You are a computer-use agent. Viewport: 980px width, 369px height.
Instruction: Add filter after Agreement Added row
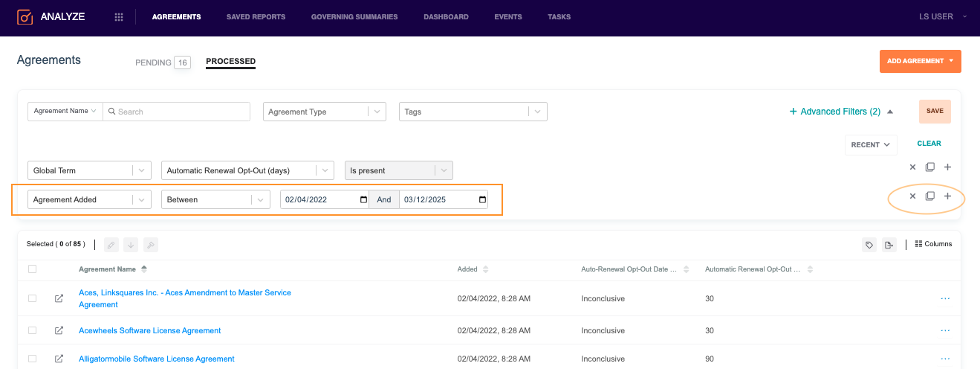947,196
